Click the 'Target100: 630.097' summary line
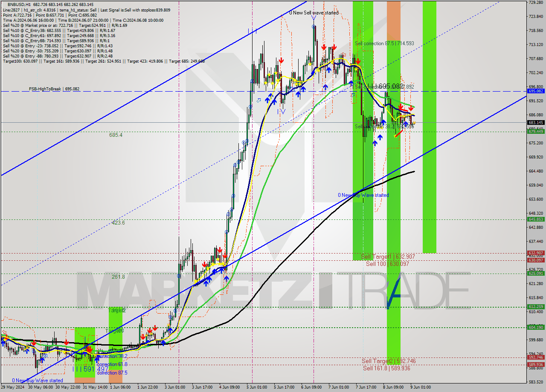546x392 pixels. pyautogui.click(x=104, y=61)
